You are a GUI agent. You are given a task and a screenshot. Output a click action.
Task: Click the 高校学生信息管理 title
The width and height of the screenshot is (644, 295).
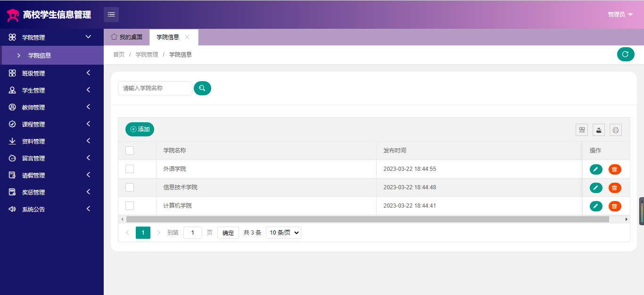(57, 15)
